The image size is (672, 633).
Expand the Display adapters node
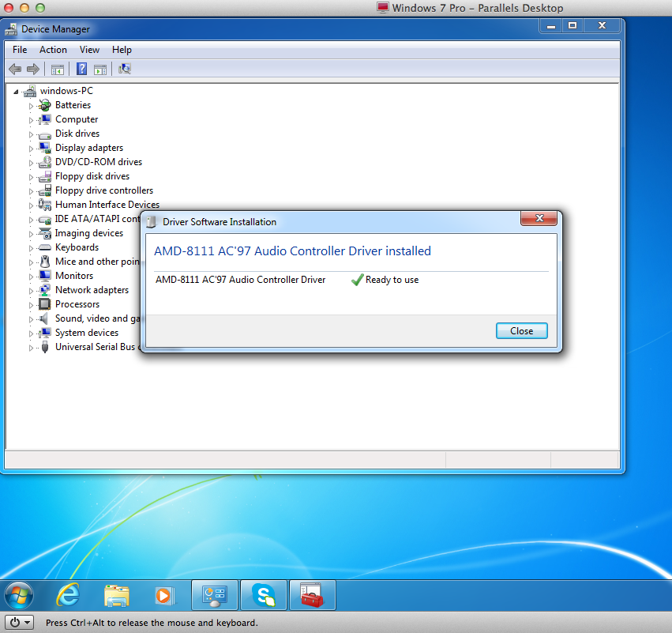coord(32,149)
